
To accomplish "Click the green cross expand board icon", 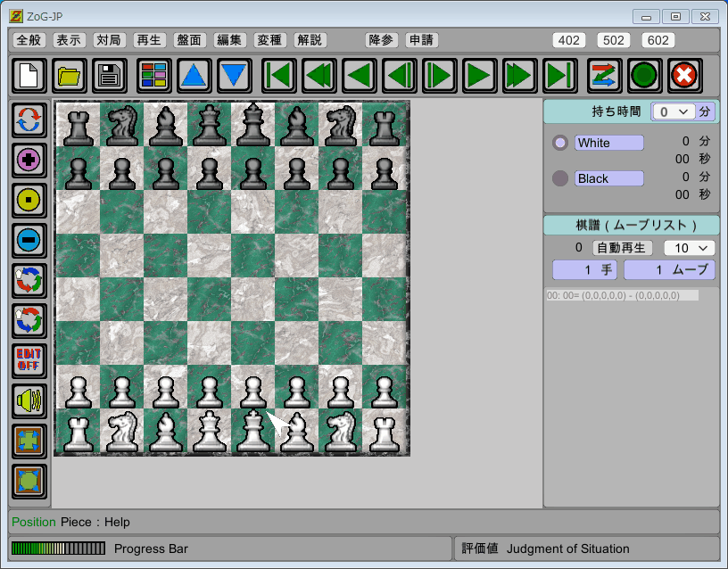I will coord(29,441).
